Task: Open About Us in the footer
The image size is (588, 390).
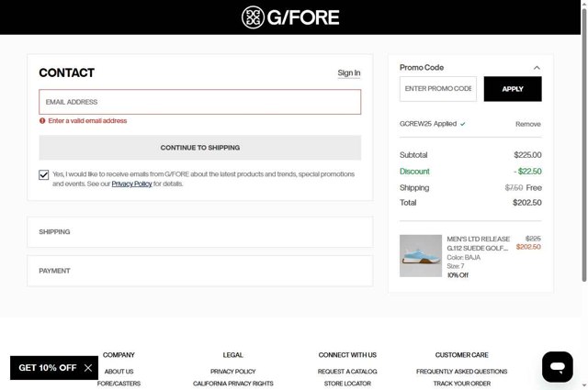Action: (119, 372)
